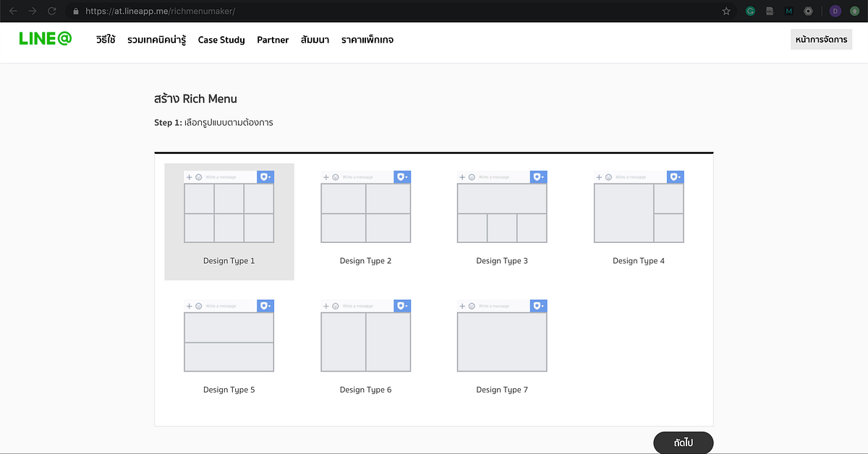Bookmark the page with the star icon
The height and width of the screenshot is (454, 868).
click(726, 11)
